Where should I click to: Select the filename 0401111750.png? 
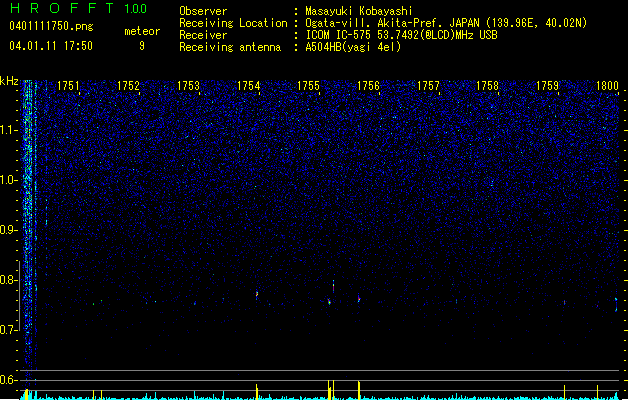[x=51, y=26]
